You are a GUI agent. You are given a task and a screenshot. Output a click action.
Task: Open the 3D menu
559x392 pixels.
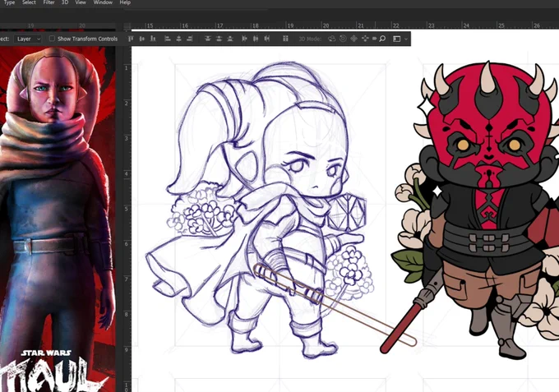click(x=65, y=2)
